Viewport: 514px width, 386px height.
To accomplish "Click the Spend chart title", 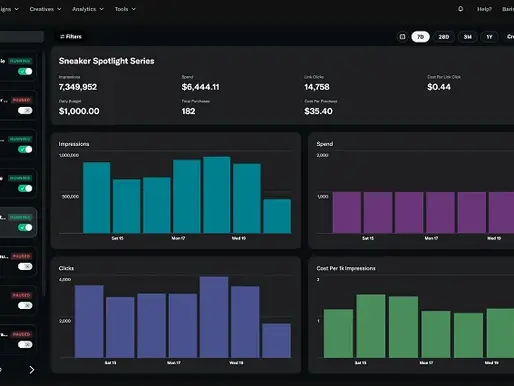I will (325, 144).
